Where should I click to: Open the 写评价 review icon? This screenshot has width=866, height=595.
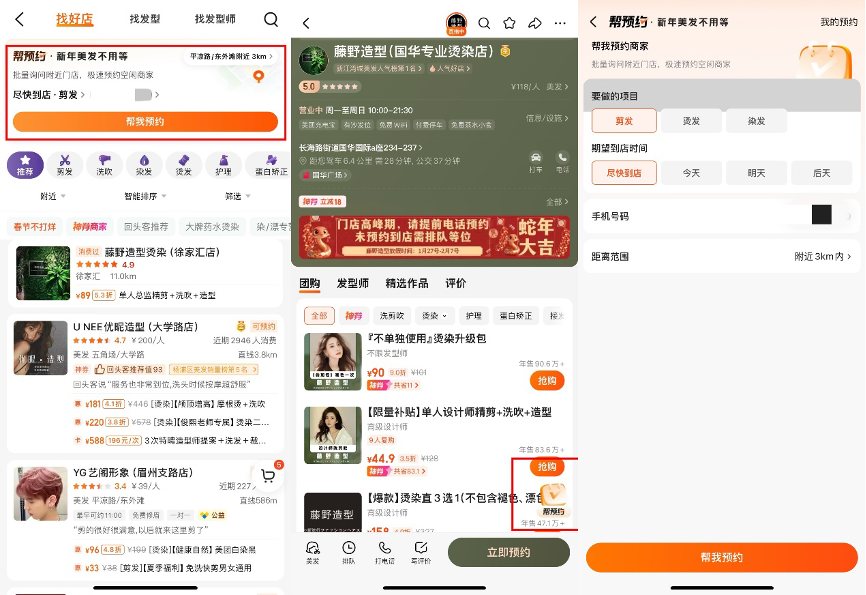tap(422, 550)
